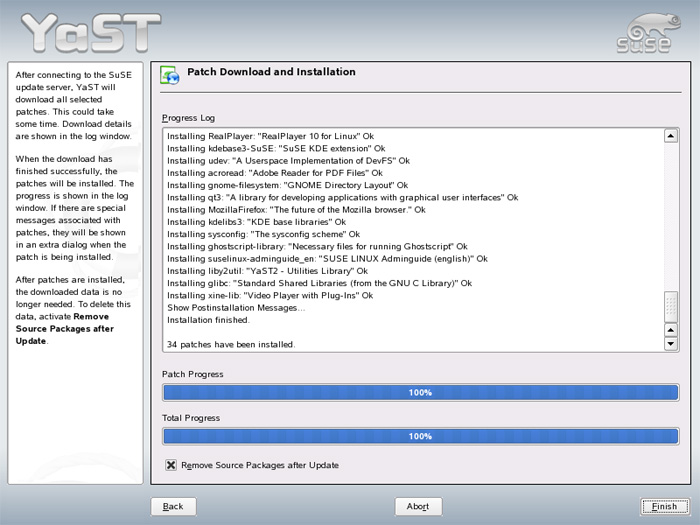Viewport: 700px width, 525px height.
Task: Click help paragraph starting 'After connecting to the SuSE'
Action: pos(74,105)
